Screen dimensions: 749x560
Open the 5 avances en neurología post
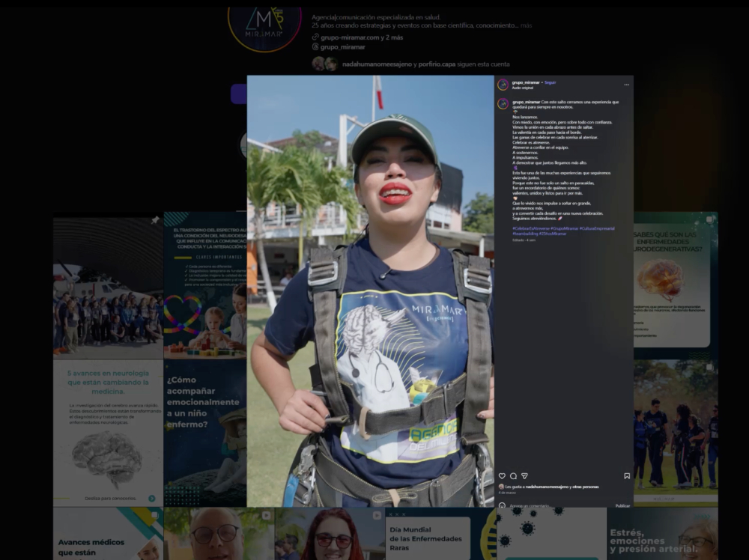point(108,433)
